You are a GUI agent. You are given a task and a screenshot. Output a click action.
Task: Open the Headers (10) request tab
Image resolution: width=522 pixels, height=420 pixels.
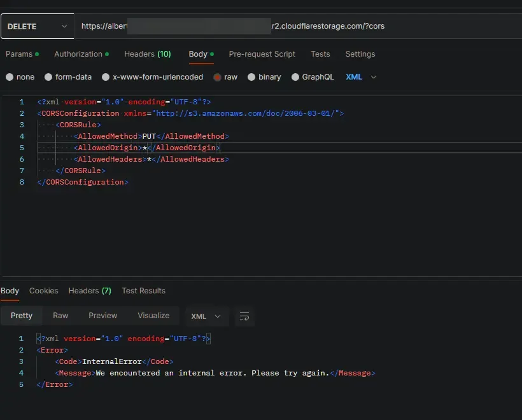[x=147, y=54]
